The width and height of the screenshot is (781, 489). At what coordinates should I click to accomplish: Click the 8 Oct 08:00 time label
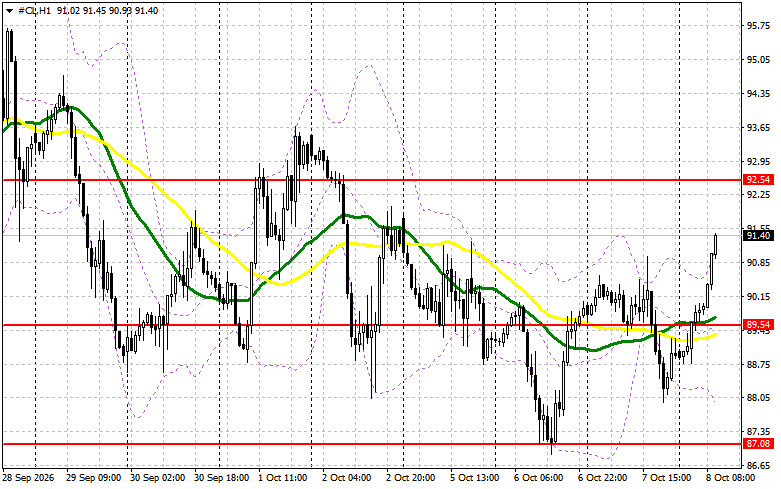tap(731, 478)
